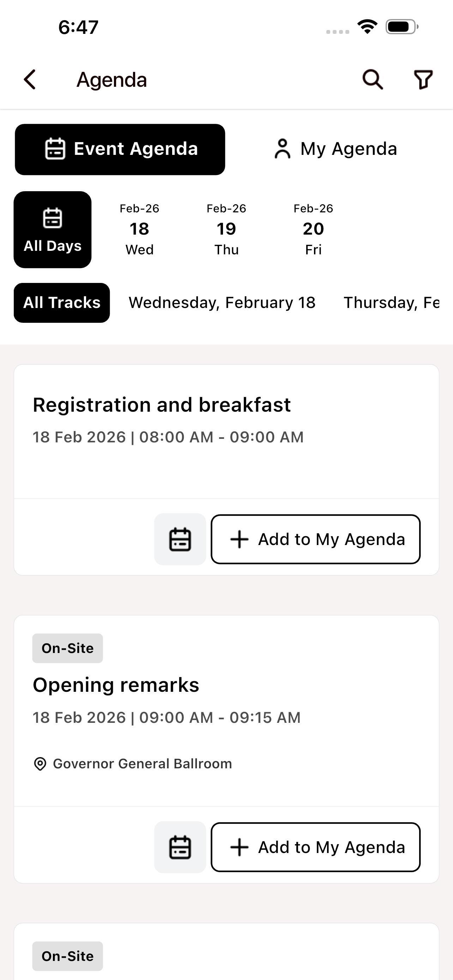This screenshot has height=980, width=453.
Task: Tap the battery status icon
Action: [x=402, y=26]
